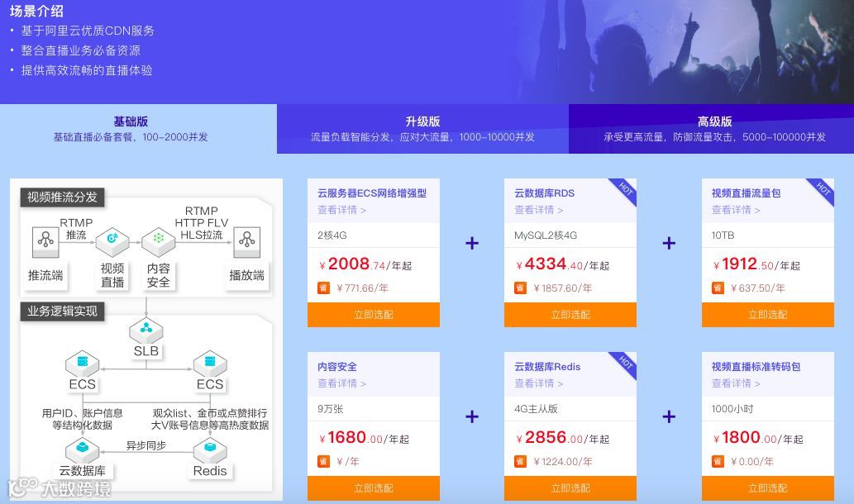
Task: Click the 播放端 node icon
Action: [246, 241]
